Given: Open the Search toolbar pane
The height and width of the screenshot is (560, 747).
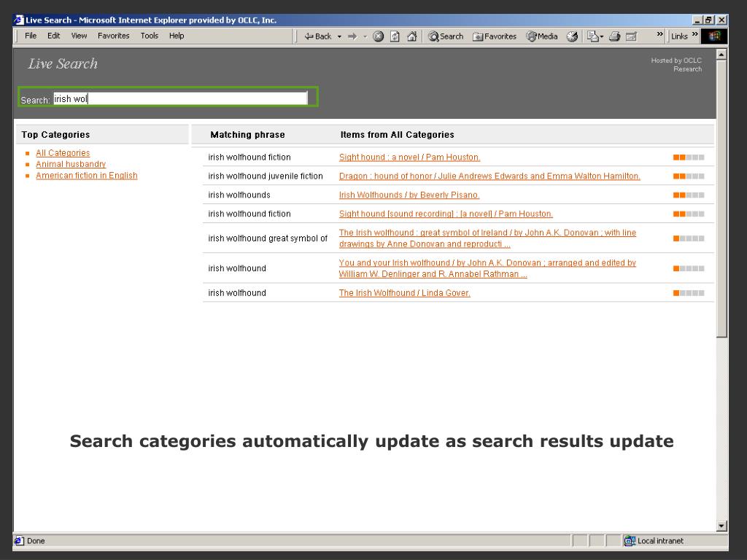Looking at the screenshot, I should pyautogui.click(x=446, y=36).
